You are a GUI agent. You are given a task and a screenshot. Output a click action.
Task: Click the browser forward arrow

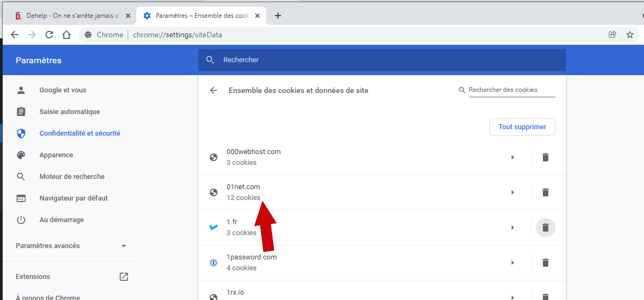(32, 35)
